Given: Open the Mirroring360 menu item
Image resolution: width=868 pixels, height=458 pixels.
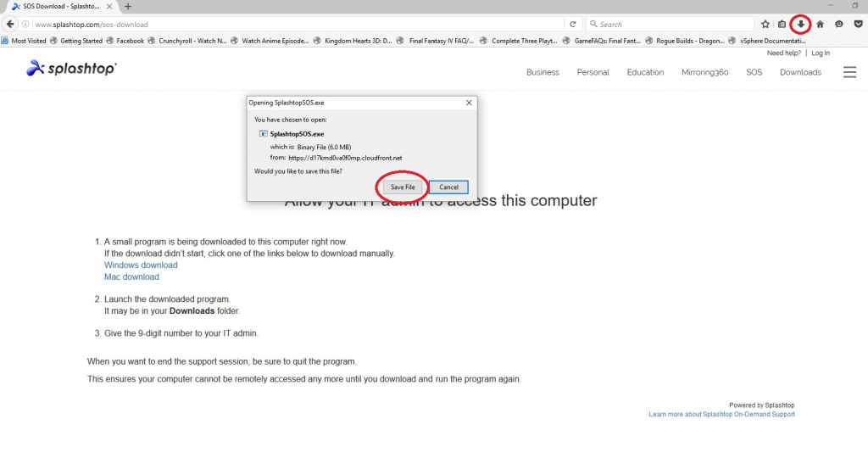Looking at the screenshot, I should click(x=704, y=72).
